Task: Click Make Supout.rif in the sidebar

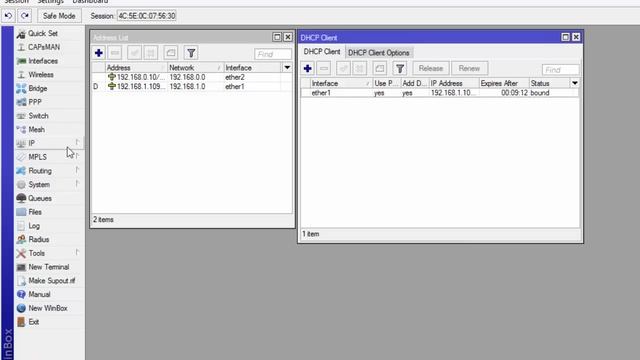Action: click(x=51, y=281)
